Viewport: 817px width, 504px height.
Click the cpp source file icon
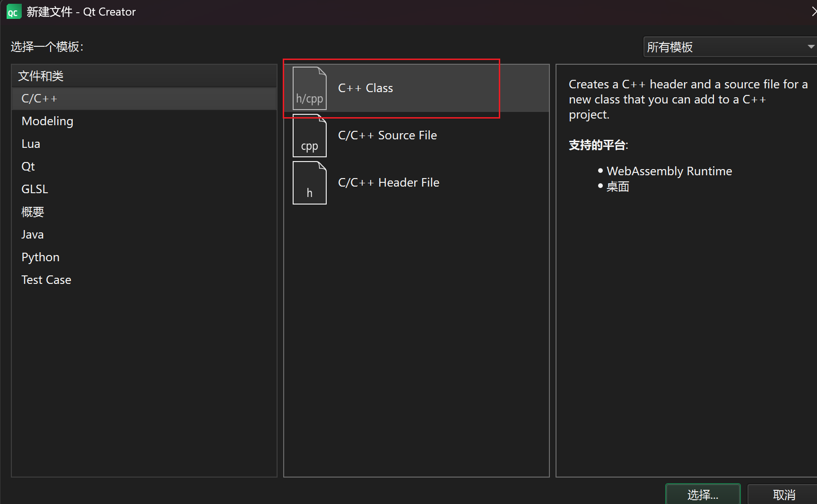[310, 136]
